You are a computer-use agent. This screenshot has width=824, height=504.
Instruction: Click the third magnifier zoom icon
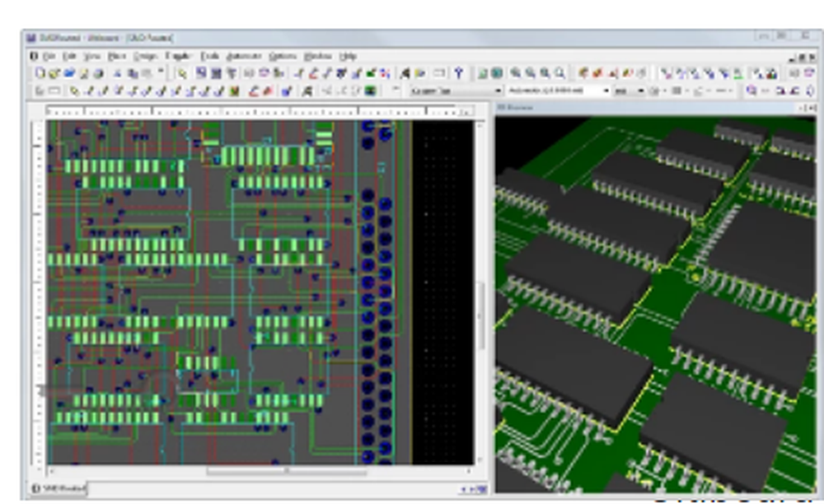tap(545, 73)
